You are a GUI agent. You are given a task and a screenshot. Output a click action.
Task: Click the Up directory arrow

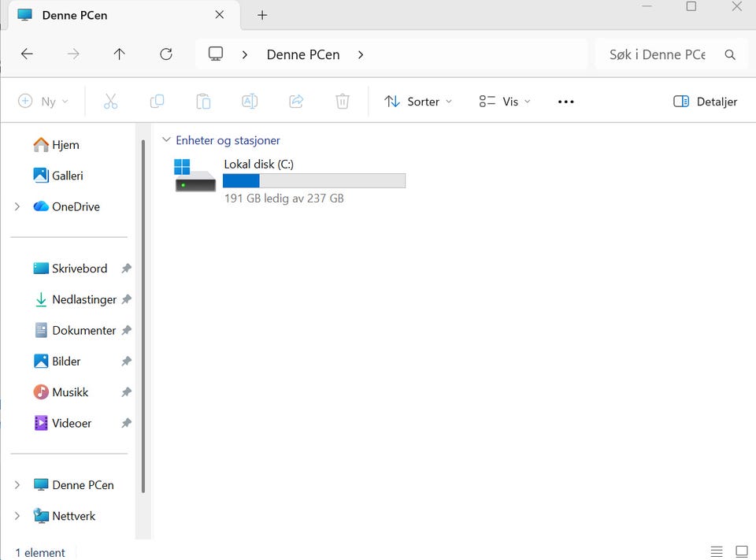pos(119,54)
